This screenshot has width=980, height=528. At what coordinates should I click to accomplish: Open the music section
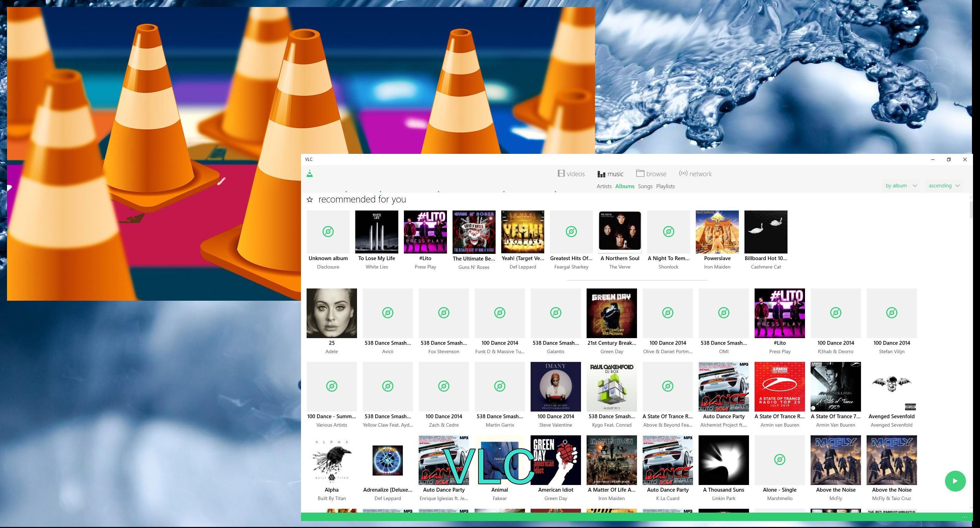pyautogui.click(x=610, y=174)
